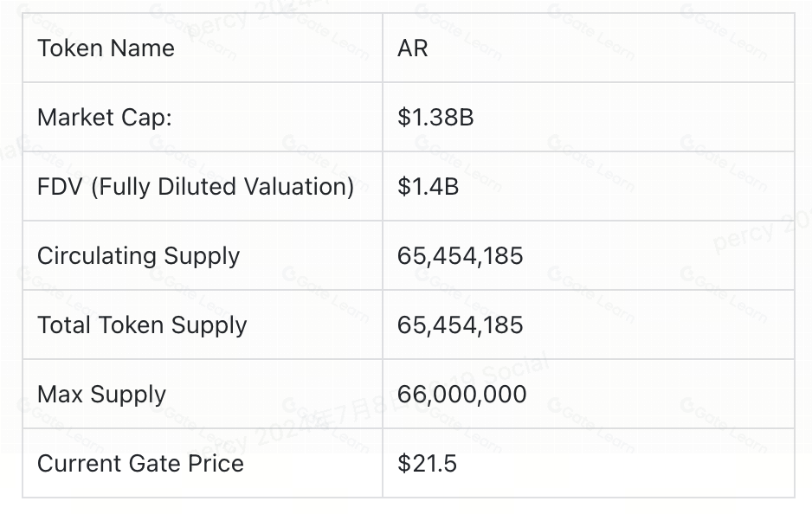Viewport: 812px width, 514px height.
Task: Select the $1.38B market cap value
Action: tap(435, 118)
